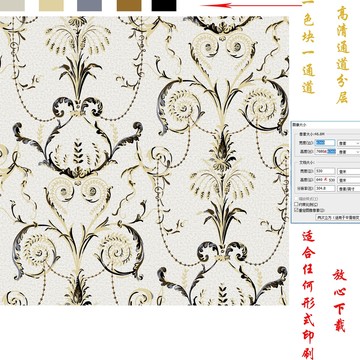Pick the slate blue-gray color swatch

click(89, 5)
